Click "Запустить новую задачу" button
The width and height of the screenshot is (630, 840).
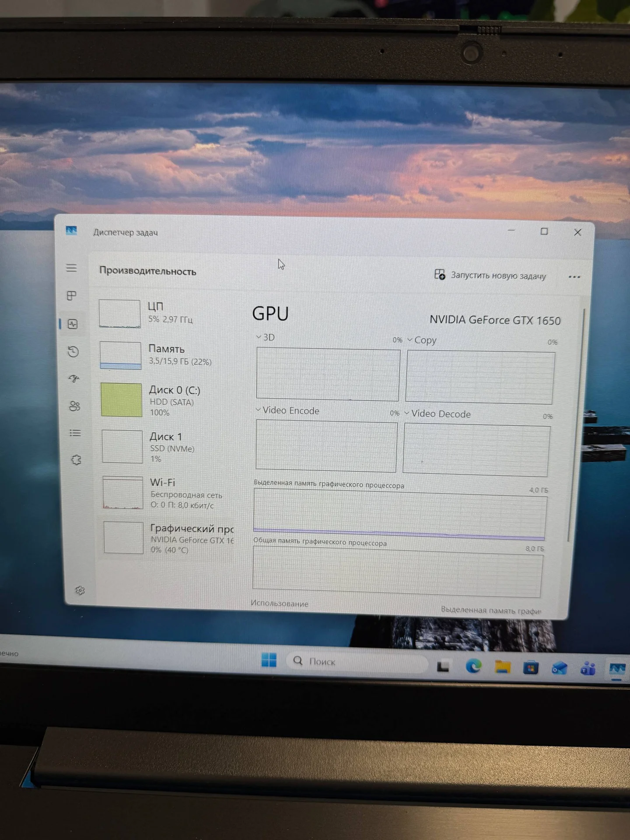(490, 275)
